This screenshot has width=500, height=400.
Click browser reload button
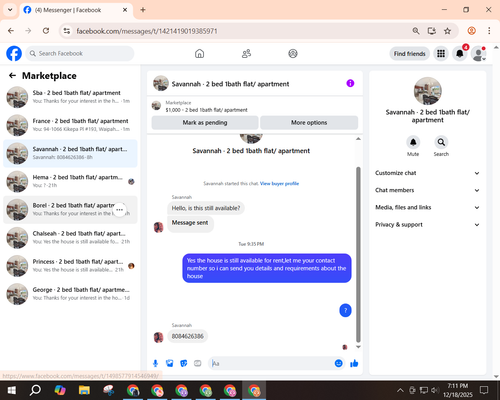[x=46, y=31]
